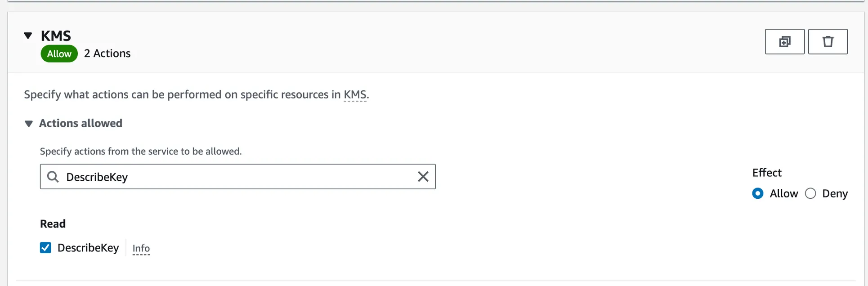Image resolution: width=868 pixels, height=286 pixels.
Task: Click the Deny option label text
Action: coord(835,194)
